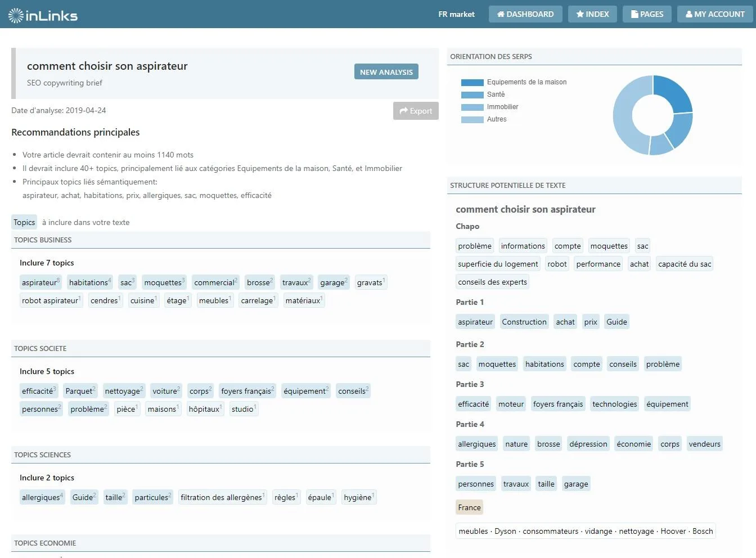The height and width of the screenshot is (558, 756).
Task: Click the France tag
Action: [x=469, y=507]
